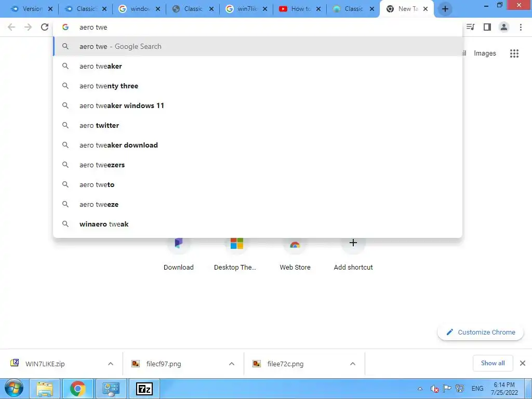
Task: Open the Web Store shortcut tile
Action: coord(295,255)
